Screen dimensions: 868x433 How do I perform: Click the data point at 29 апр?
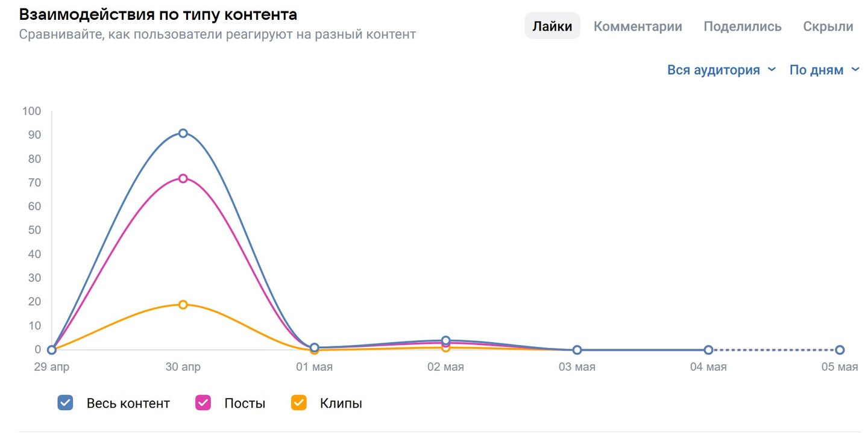(52, 350)
